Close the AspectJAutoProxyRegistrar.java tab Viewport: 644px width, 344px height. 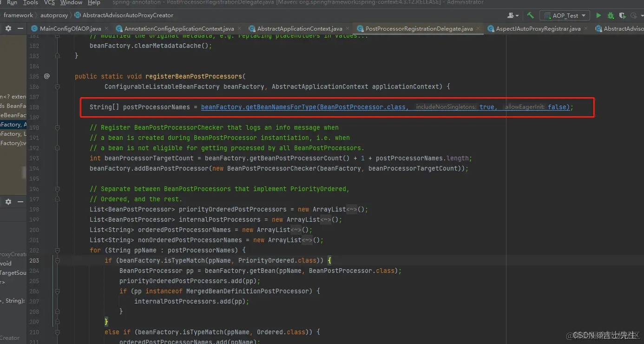click(x=586, y=29)
